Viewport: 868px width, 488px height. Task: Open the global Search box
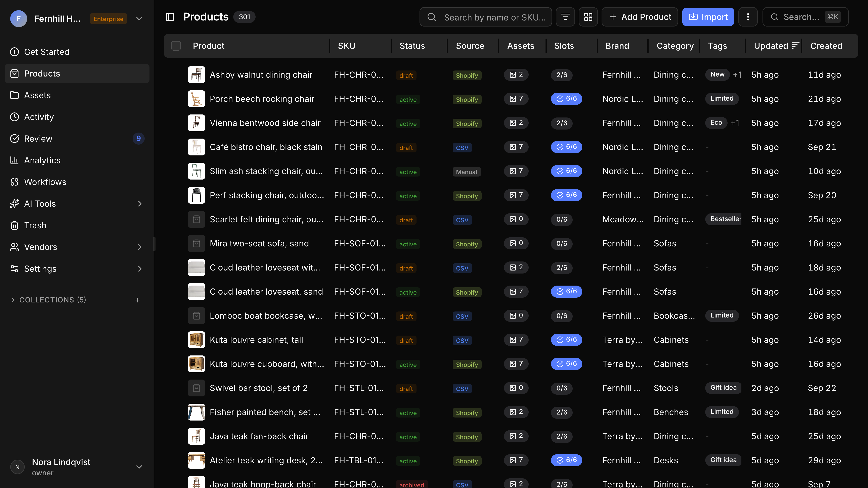805,17
